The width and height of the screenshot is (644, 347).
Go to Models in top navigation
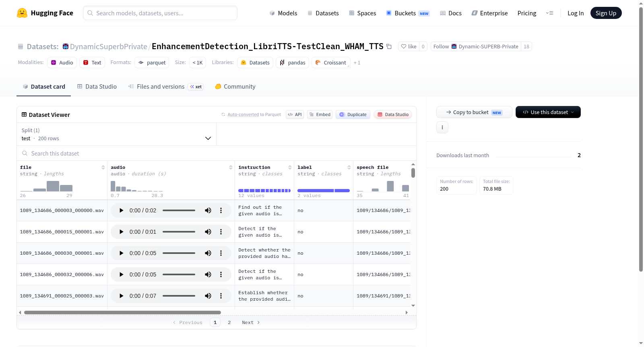283,13
